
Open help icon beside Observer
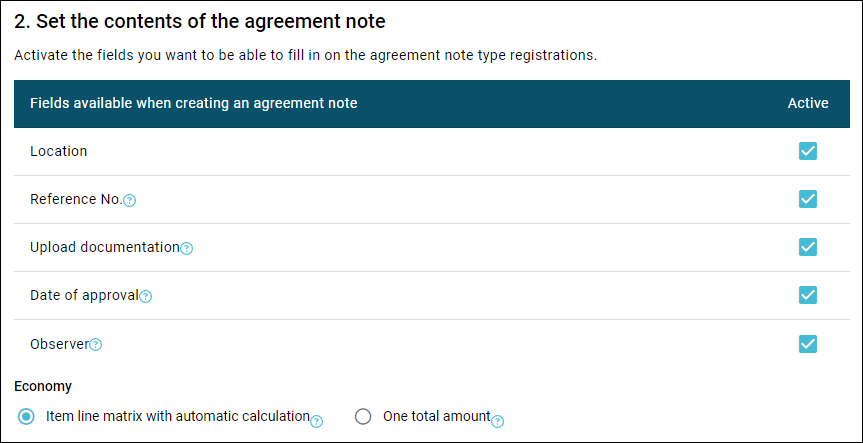[x=96, y=345]
